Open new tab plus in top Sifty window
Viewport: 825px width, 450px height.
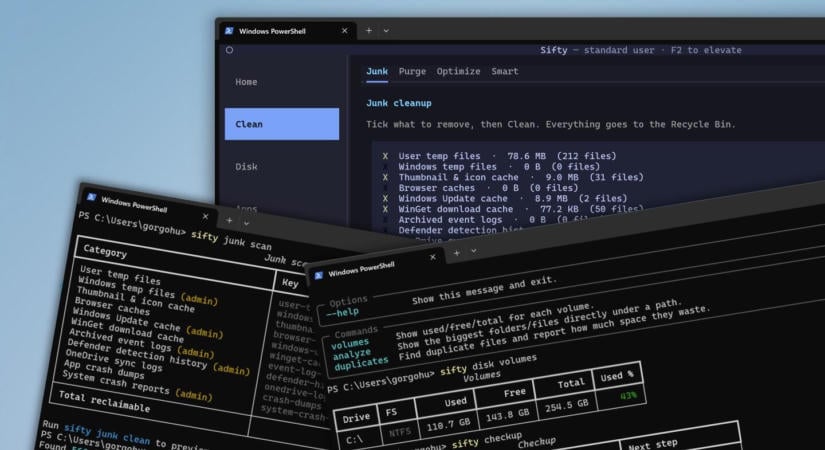[369, 31]
